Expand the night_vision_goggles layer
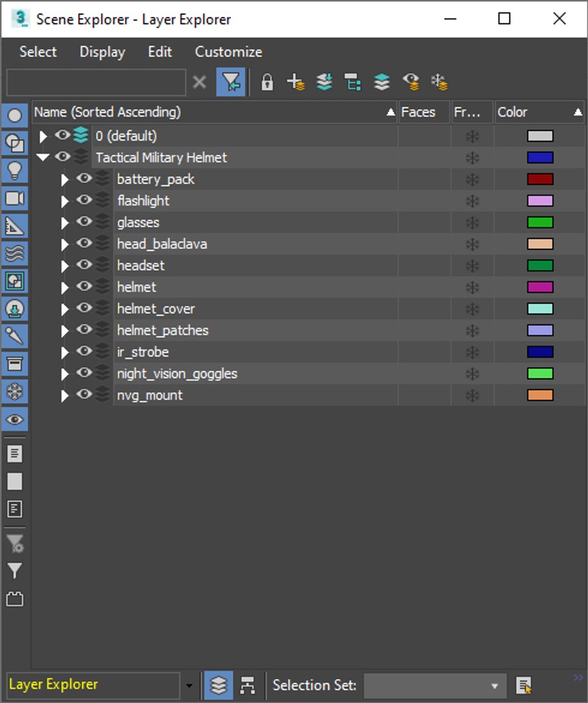 (64, 374)
